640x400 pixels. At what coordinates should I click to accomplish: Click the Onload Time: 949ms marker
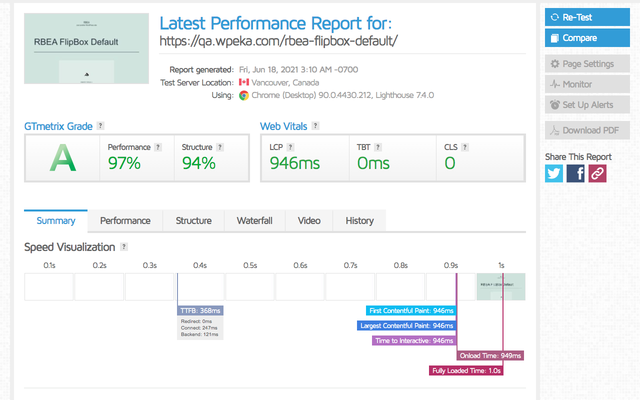click(490, 356)
